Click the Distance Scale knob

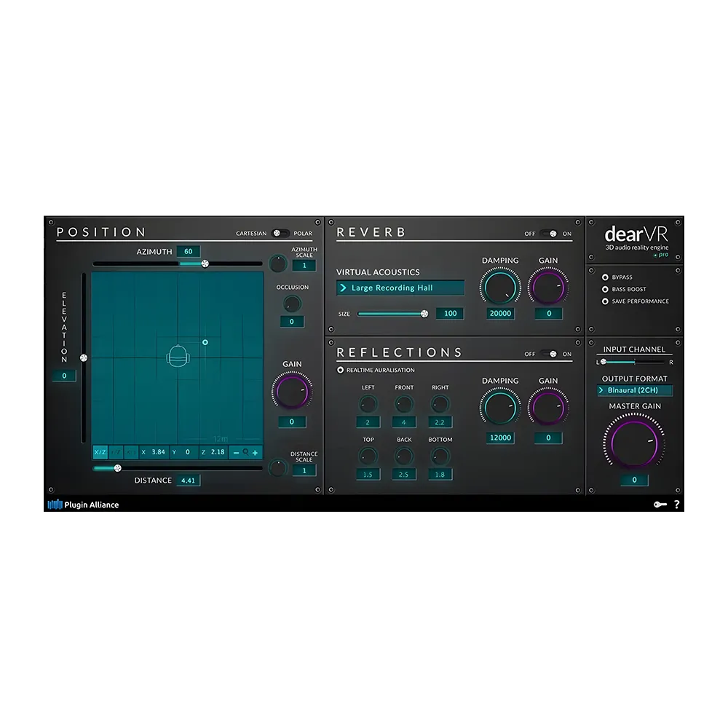point(278,468)
